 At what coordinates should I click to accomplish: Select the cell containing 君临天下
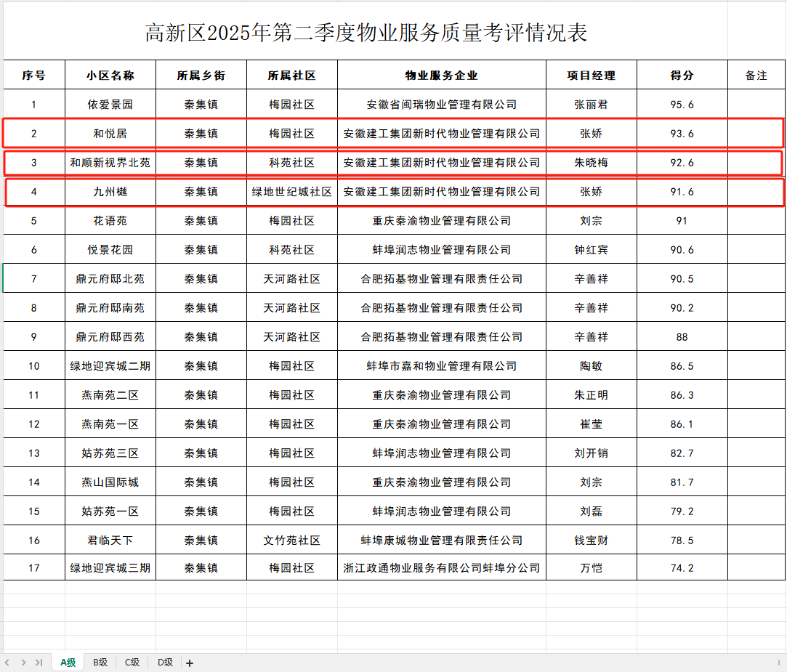(x=110, y=539)
